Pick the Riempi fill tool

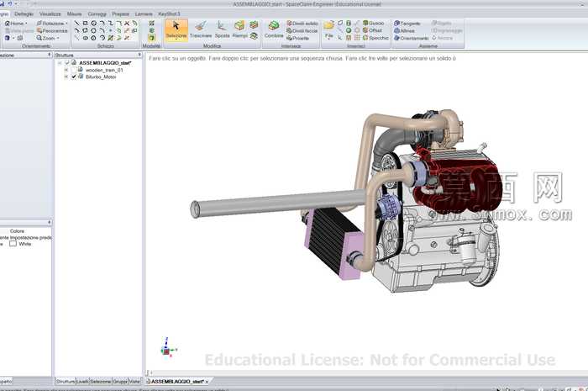[239, 29]
